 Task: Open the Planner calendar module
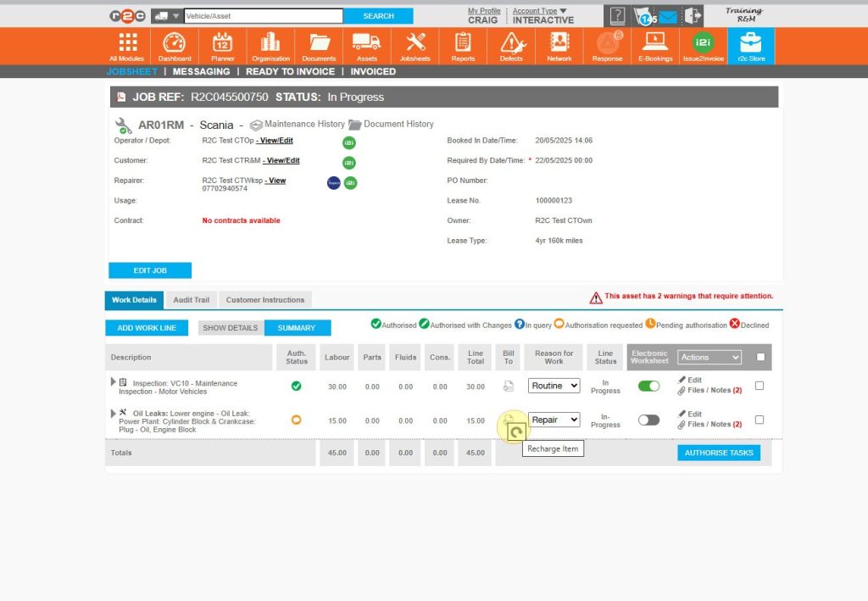click(222, 46)
